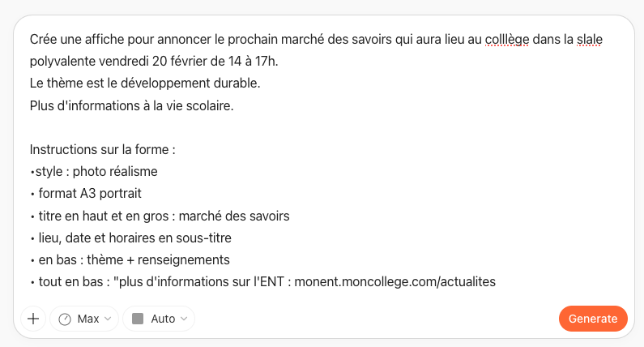Click the "titre en haut et en gros" line
The height and width of the screenshot is (347, 644).
point(162,216)
